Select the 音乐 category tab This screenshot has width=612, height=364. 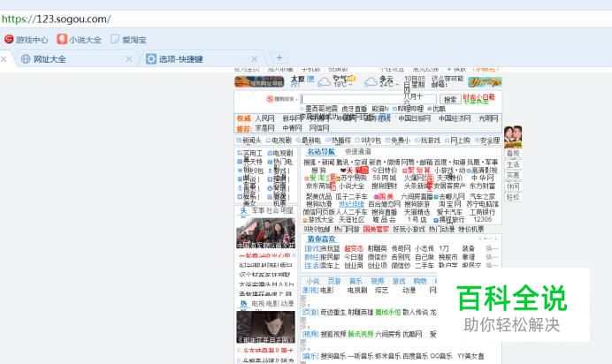(x=356, y=281)
